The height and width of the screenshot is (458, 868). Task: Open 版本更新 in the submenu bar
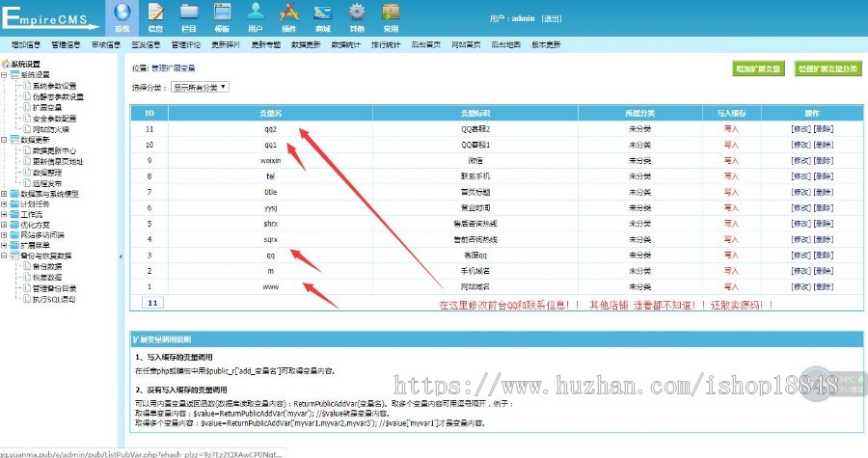pos(546,44)
